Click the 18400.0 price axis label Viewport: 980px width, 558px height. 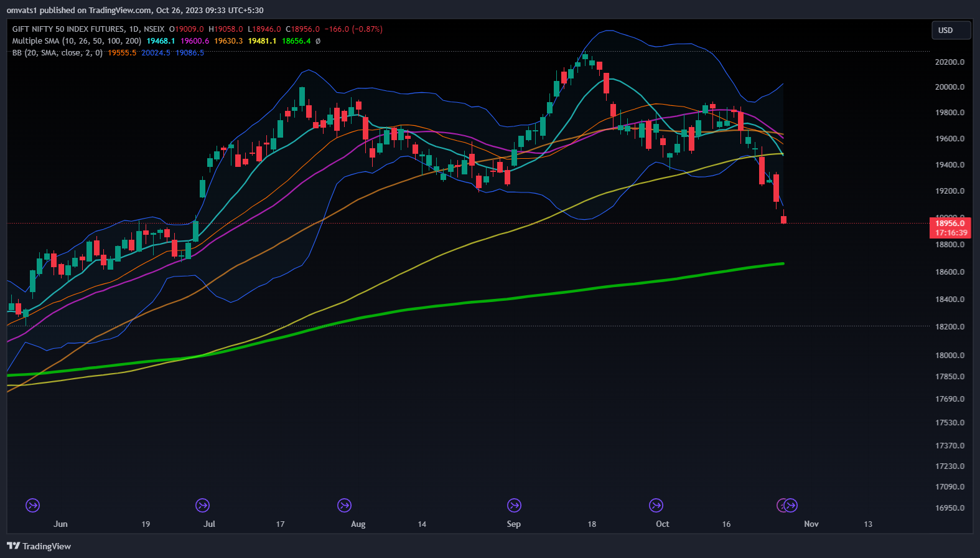point(950,300)
